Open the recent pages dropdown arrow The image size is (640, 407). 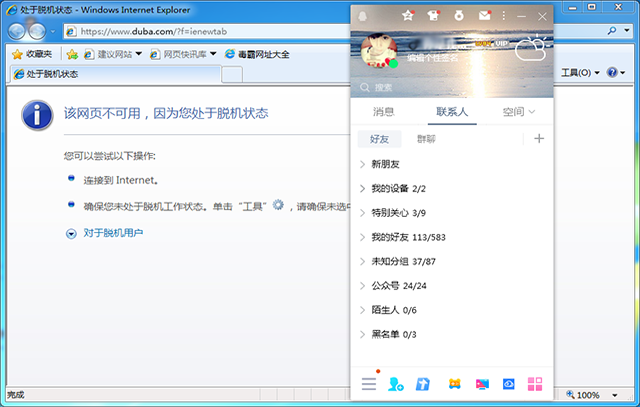coord(53,31)
